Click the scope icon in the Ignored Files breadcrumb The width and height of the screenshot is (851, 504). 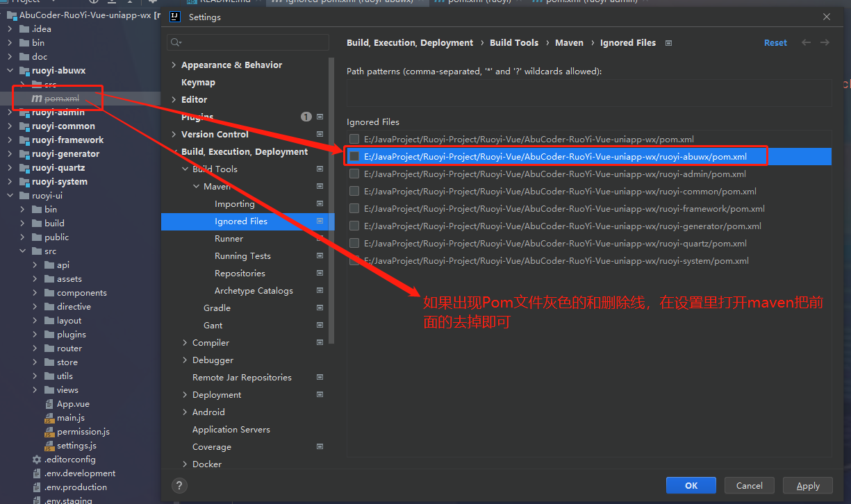668,43
